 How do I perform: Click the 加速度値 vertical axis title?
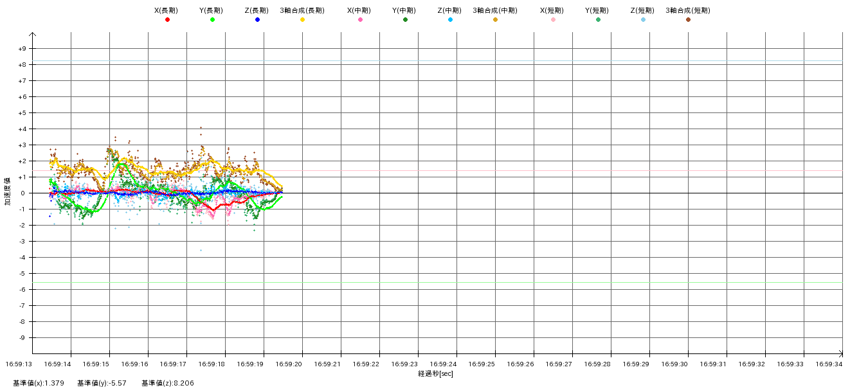tap(8, 191)
